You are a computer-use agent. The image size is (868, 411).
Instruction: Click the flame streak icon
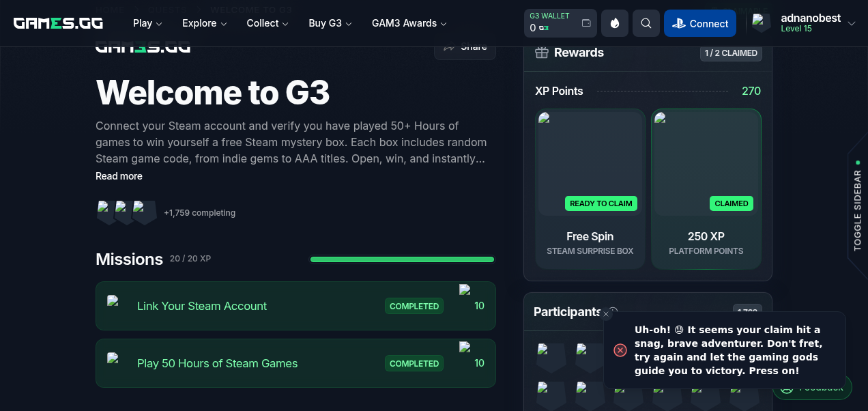click(614, 23)
